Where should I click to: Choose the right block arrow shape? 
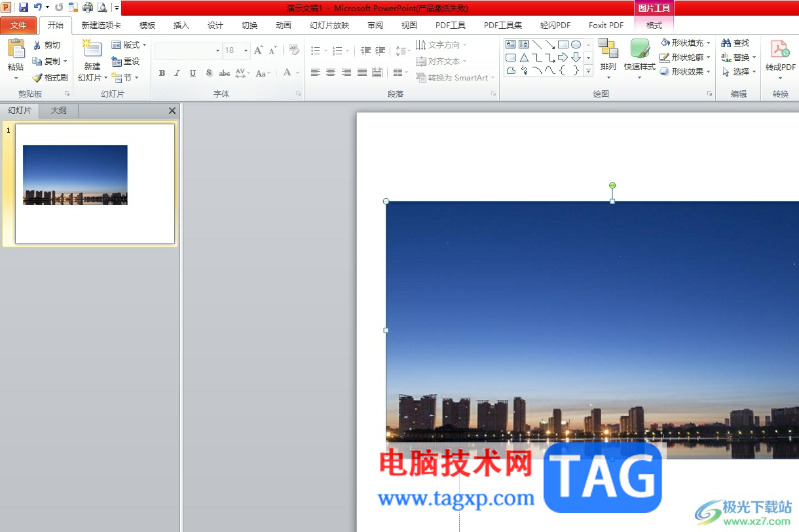[563, 58]
